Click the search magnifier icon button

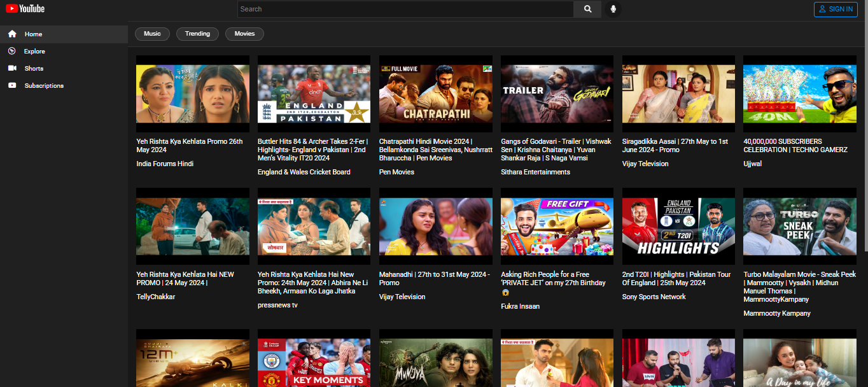(587, 9)
